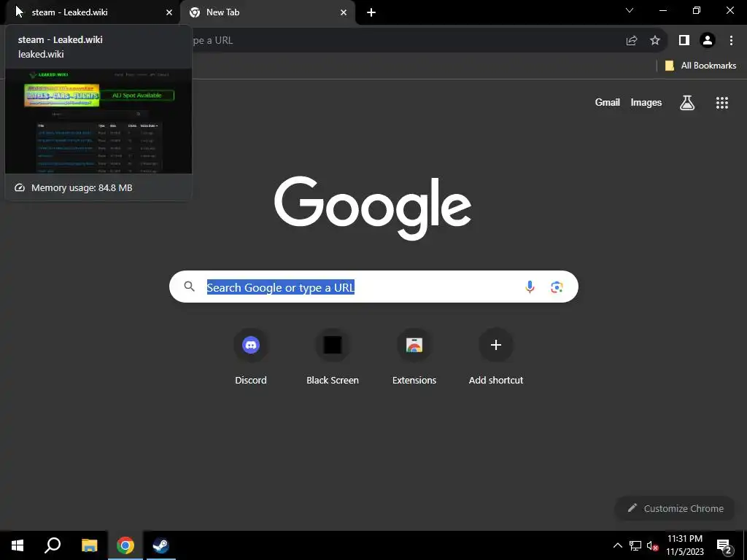
Task: Open the Gmail link
Action: [608, 102]
